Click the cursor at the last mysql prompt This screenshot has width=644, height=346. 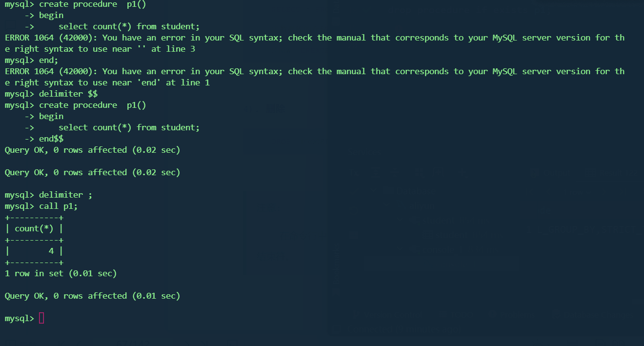[41, 319]
